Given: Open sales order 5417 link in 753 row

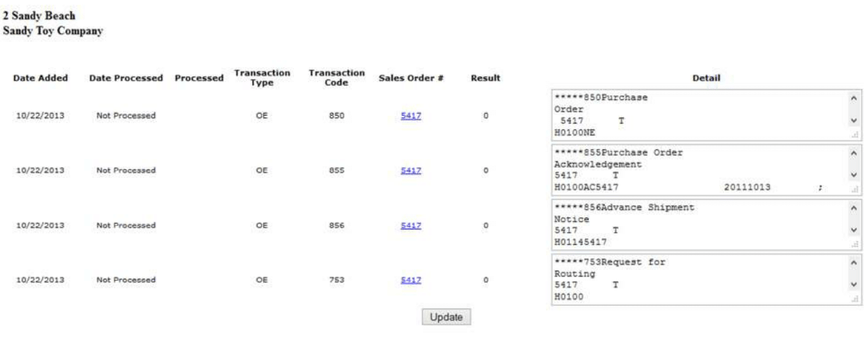Looking at the screenshot, I should click(x=410, y=280).
